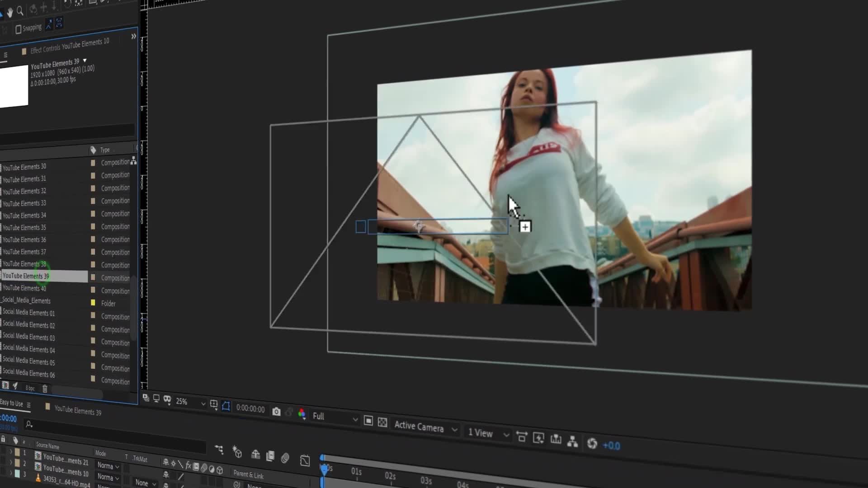Open Effect Controls YouTube Elements 10 tab

point(70,45)
